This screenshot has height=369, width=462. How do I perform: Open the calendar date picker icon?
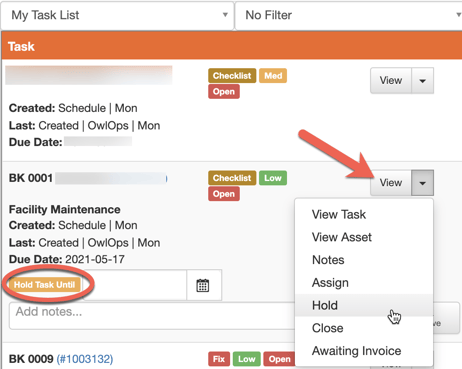204,285
